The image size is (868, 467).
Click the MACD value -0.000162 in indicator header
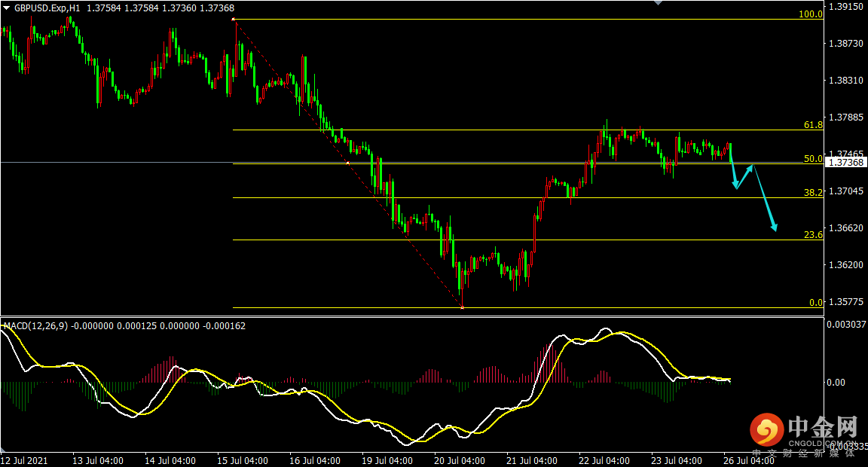225,326
